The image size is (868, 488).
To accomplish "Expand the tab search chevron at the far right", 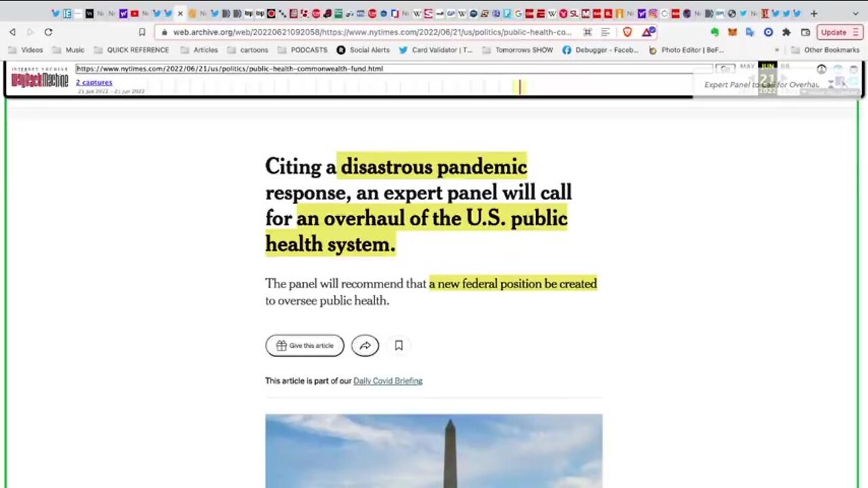I will coord(854,13).
